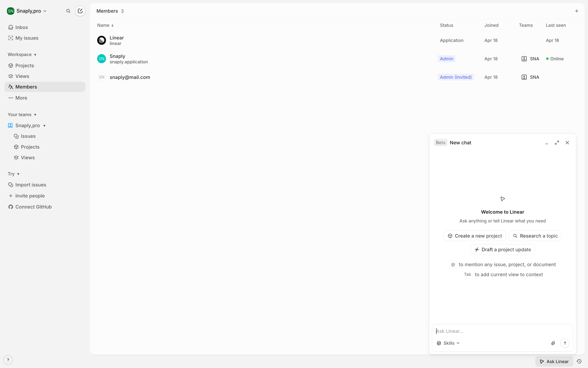
Task: Click the Beta badge in chat header
Action: click(x=441, y=143)
